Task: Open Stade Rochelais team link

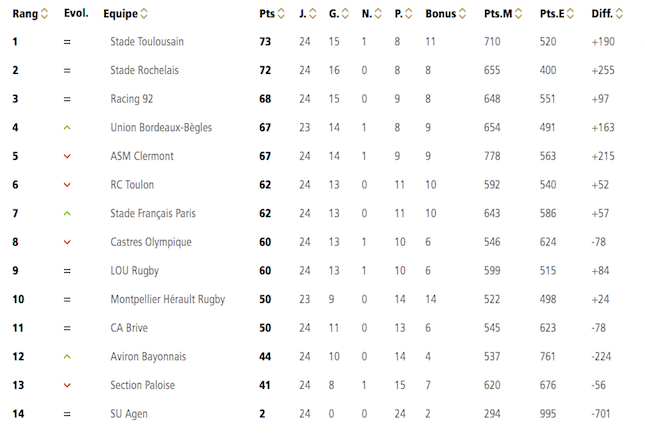Action: [x=144, y=70]
